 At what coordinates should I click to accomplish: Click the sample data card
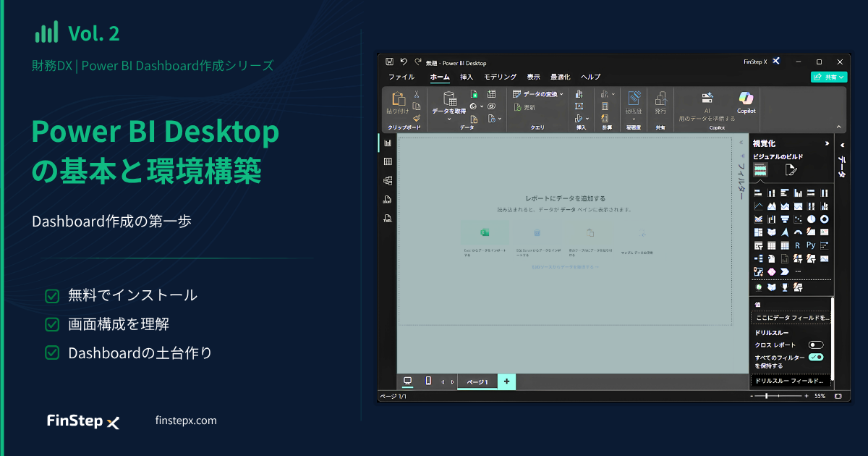coord(643,240)
